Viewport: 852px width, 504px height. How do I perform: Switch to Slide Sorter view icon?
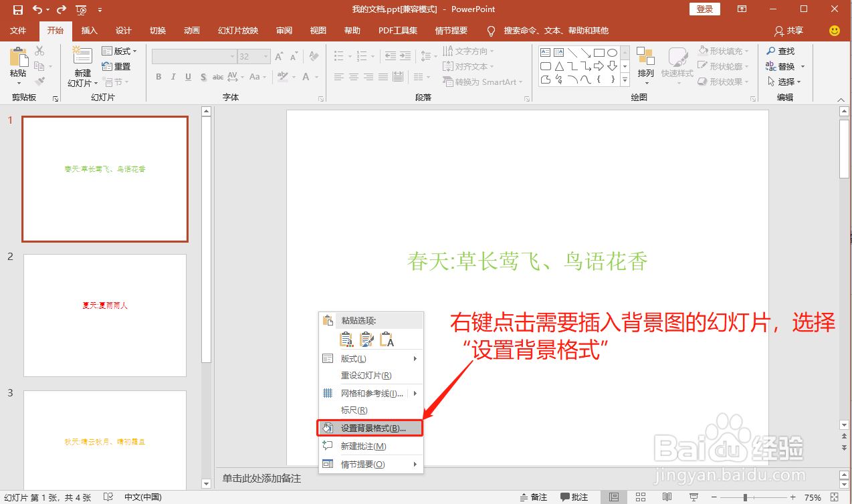pos(641,497)
